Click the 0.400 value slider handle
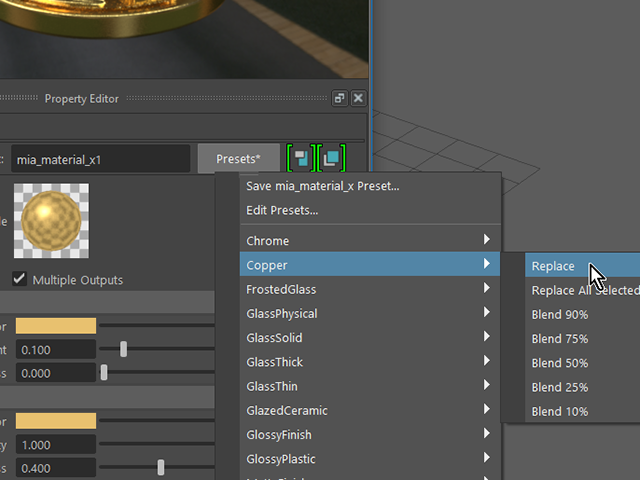 [161, 467]
